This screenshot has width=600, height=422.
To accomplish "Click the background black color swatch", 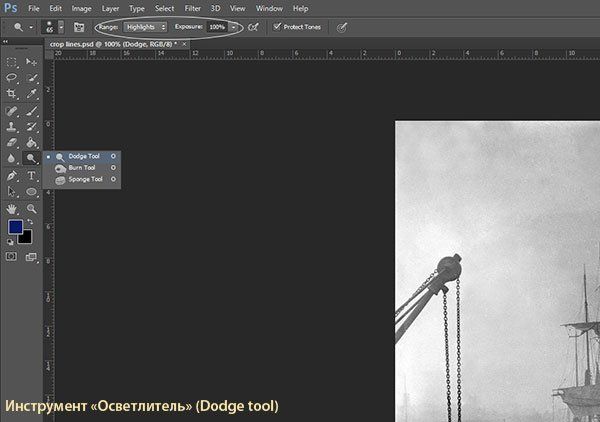I will [26, 238].
